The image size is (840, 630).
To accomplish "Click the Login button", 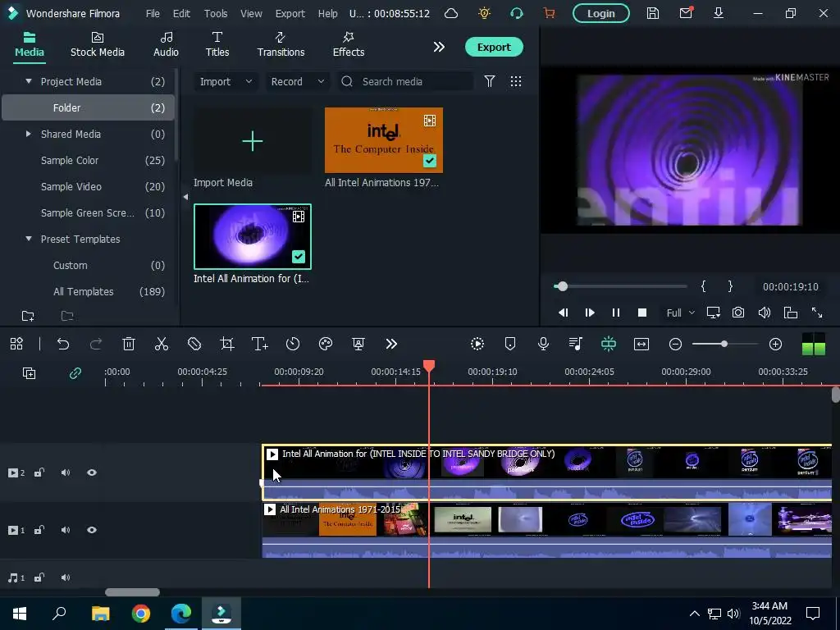I will tap(600, 13).
